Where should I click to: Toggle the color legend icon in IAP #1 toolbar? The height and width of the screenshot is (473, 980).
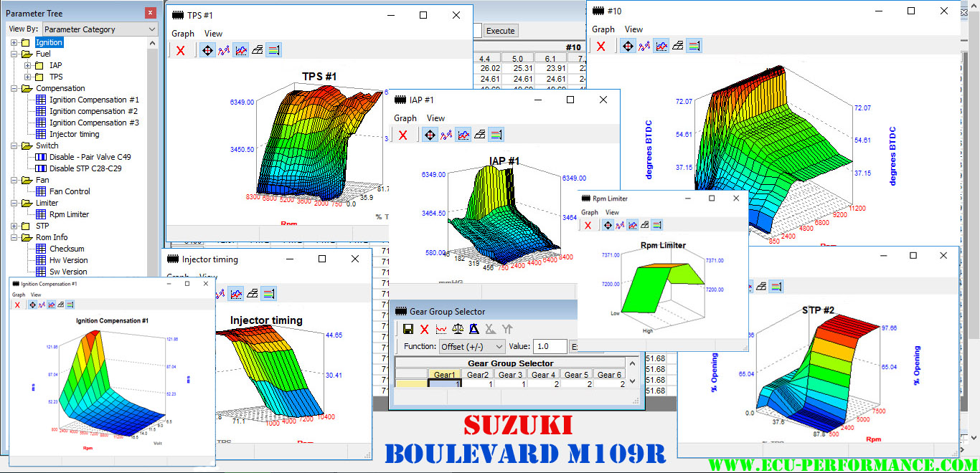coord(496,135)
